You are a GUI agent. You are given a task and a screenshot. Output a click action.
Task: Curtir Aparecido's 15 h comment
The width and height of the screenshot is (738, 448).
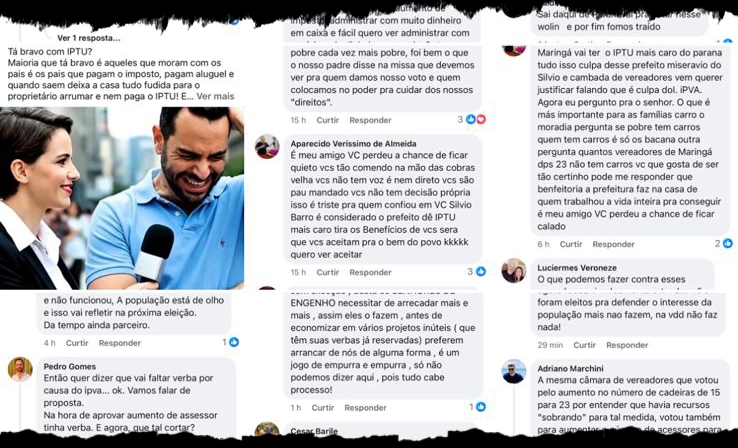328,272
